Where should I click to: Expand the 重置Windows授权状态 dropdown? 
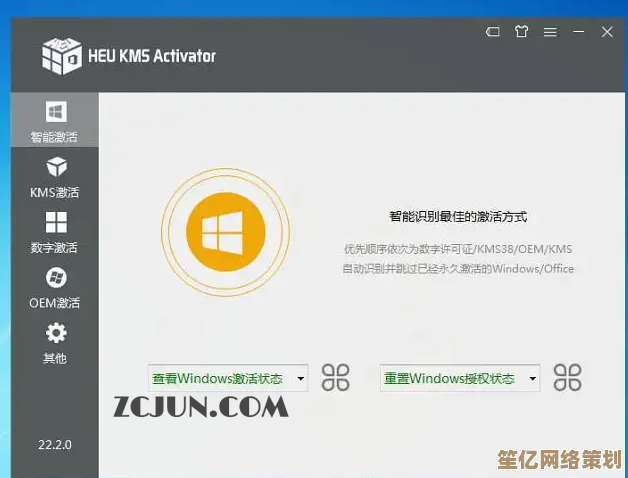click(x=532, y=379)
